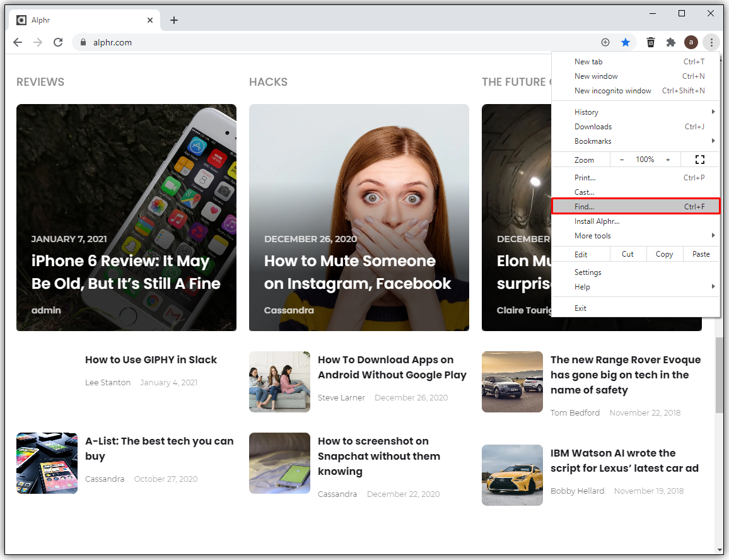
Task: Open the yellow Lexus car thumbnail
Action: (512, 475)
